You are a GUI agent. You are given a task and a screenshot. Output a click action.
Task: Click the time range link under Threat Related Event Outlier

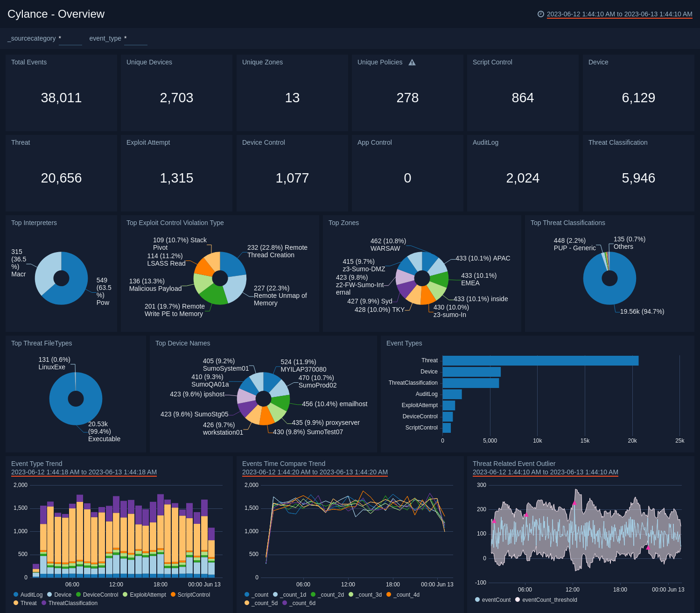tap(546, 472)
